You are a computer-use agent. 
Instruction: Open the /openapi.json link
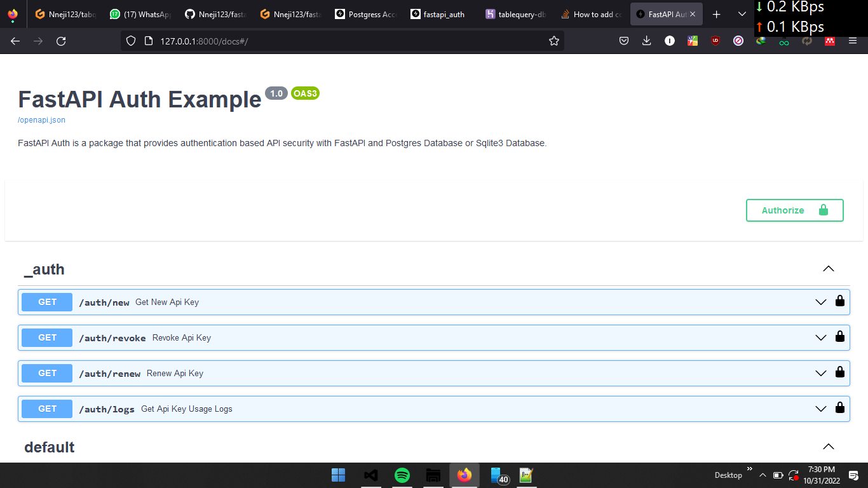[x=41, y=120]
